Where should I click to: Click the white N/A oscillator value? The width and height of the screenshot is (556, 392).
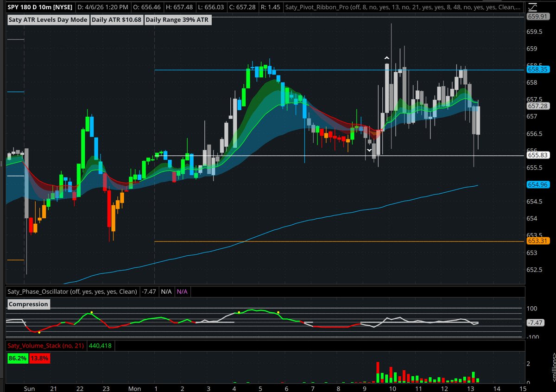point(166,291)
